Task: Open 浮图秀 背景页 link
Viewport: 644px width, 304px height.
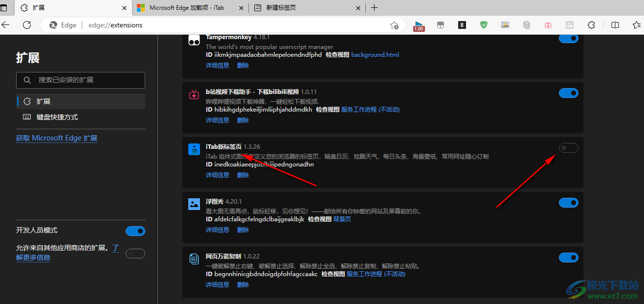Action: click(x=342, y=219)
